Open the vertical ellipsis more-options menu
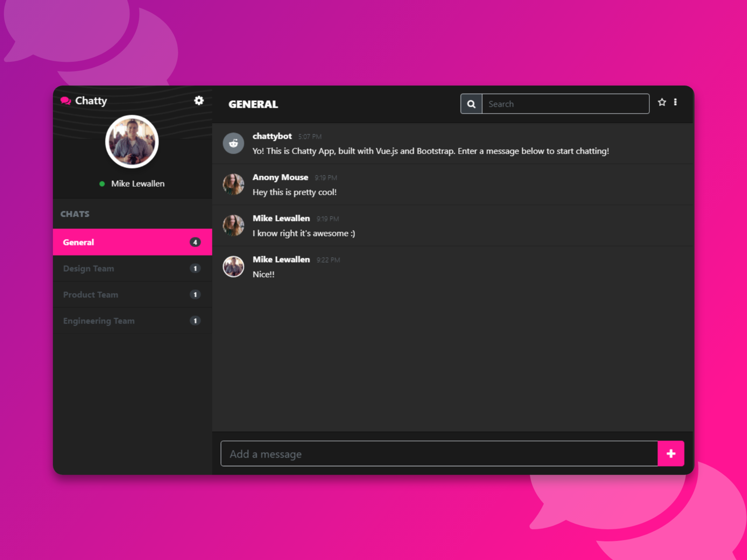Image resolution: width=747 pixels, height=560 pixels. pyautogui.click(x=675, y=102)
